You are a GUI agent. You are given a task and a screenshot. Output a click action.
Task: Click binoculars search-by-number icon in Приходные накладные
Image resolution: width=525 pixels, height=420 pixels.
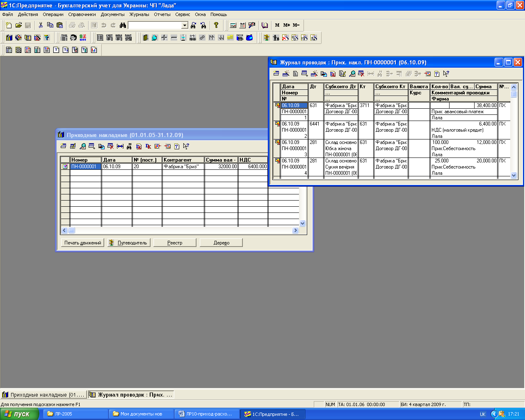coord(129,146)
